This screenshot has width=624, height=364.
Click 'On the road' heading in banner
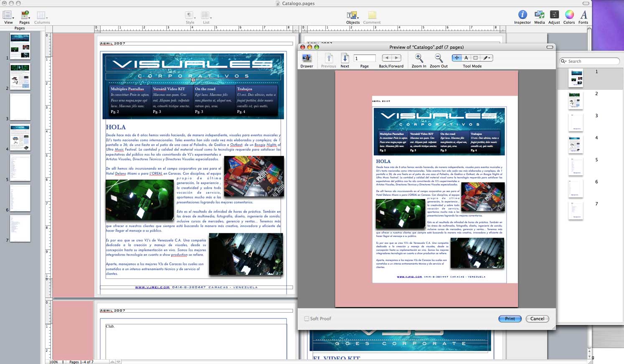click(205, 89)
